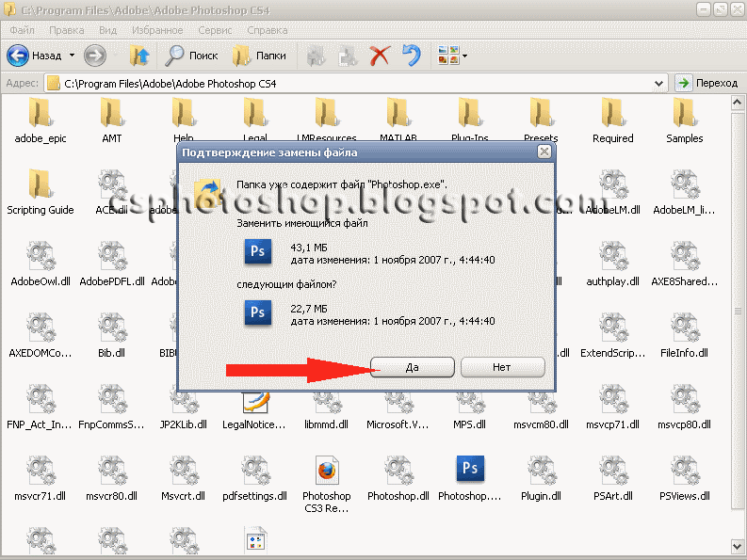Viewport: 747px width, 560px height.
Task: Select the JP2KLib.dll file
Action: click(184, 408)
